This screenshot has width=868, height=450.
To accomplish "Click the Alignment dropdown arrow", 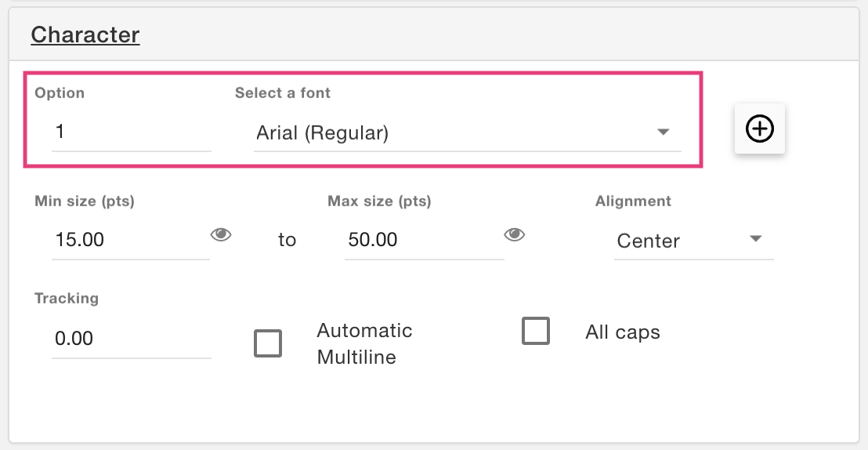I will pyautogui.click(x=755, y=239).
